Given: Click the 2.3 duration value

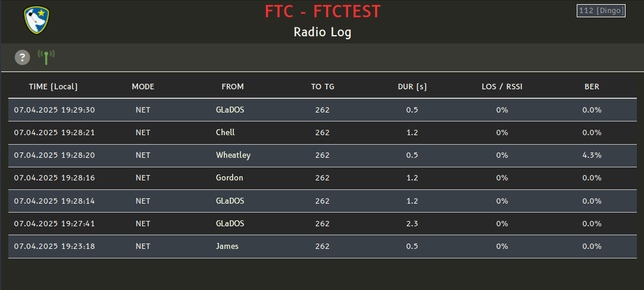Looking at the screenshot, I should [412, 224].
